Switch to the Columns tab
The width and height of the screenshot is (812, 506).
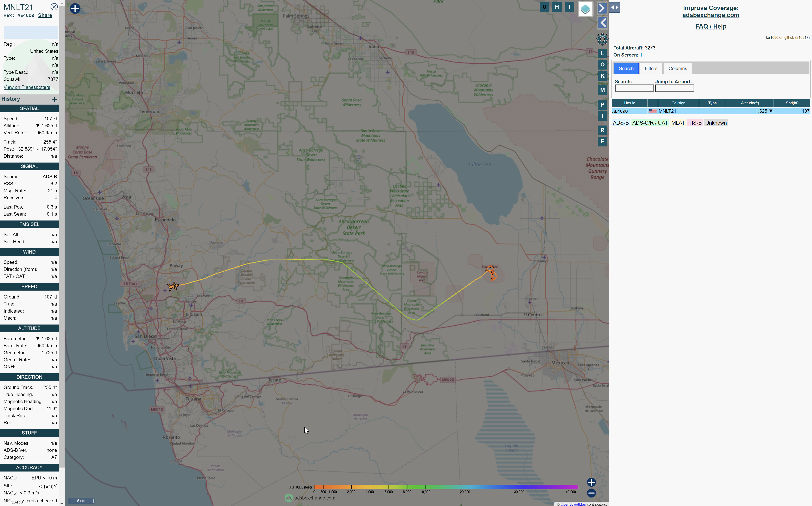677,68
